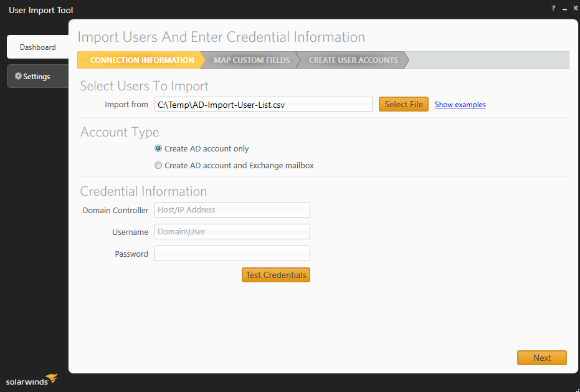Click the Test Credentials button
Screen dimensions: 580x392
click(276, 275)
